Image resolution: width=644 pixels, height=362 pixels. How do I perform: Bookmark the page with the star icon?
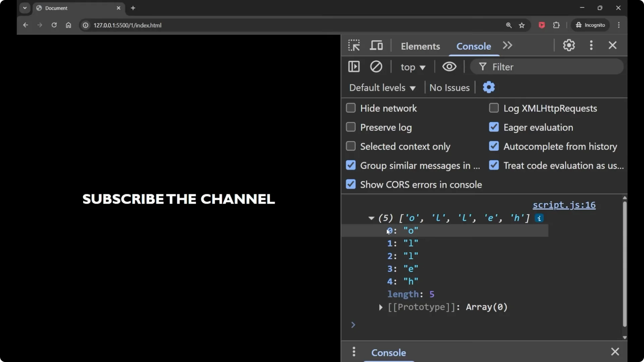(x=522, y=25)
